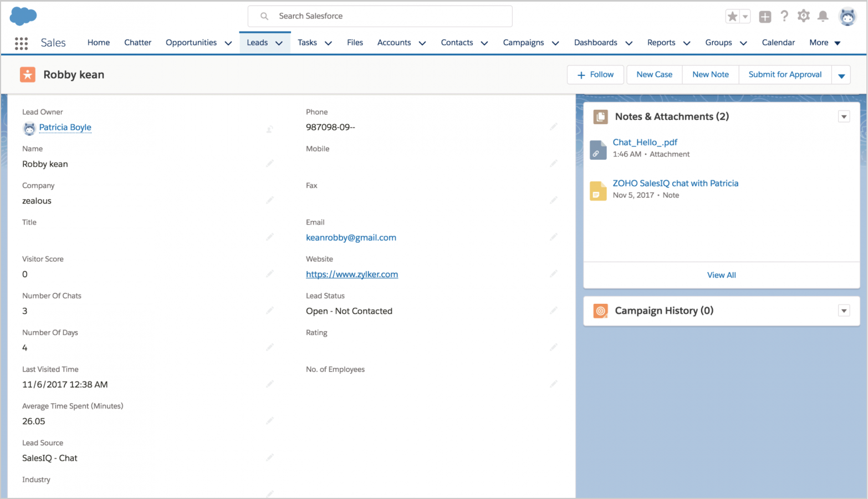Go to the Calendar tab
The width and height of the screenshot is (868, 499).
(778, 43)
